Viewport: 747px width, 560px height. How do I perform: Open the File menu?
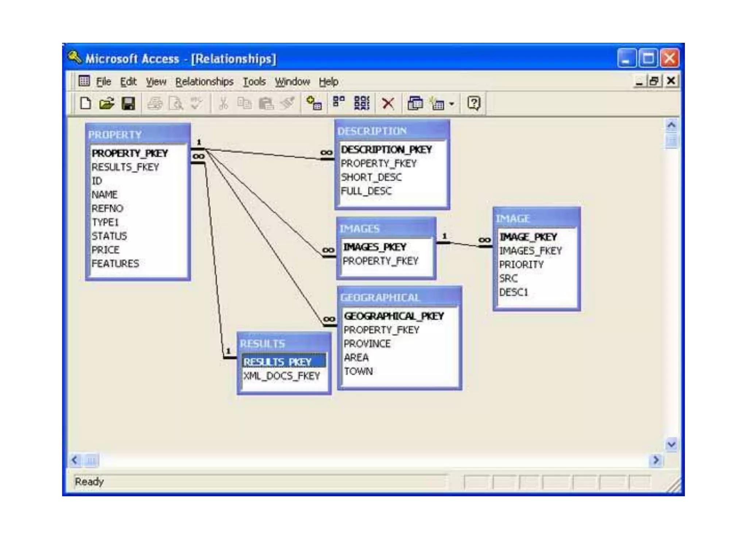pos(103,82)
